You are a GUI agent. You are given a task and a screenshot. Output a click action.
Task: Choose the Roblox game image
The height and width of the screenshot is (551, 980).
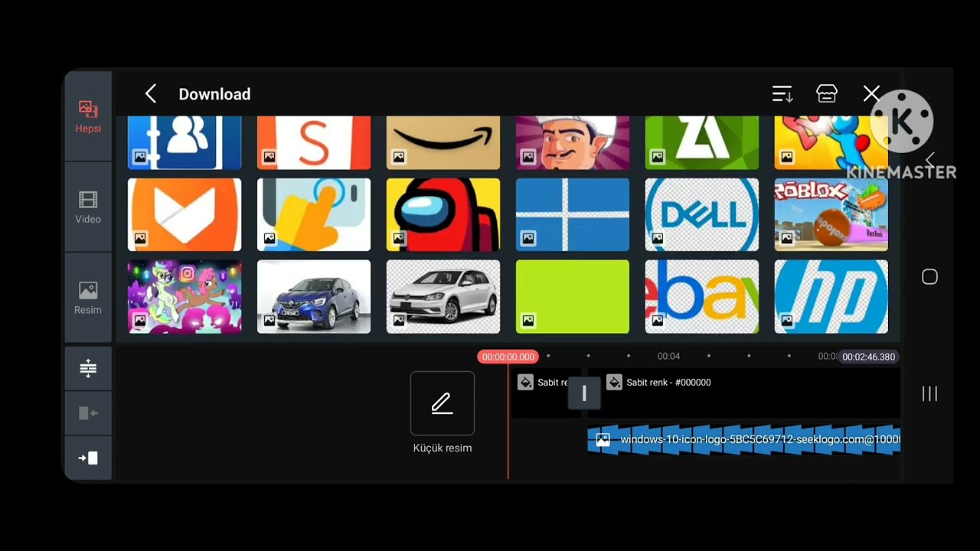(x=831, y=215)
